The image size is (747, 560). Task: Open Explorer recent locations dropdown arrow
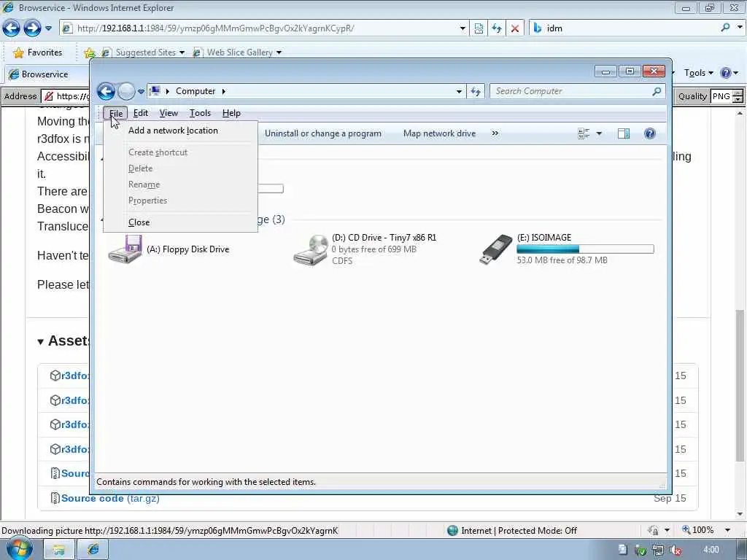141,91
